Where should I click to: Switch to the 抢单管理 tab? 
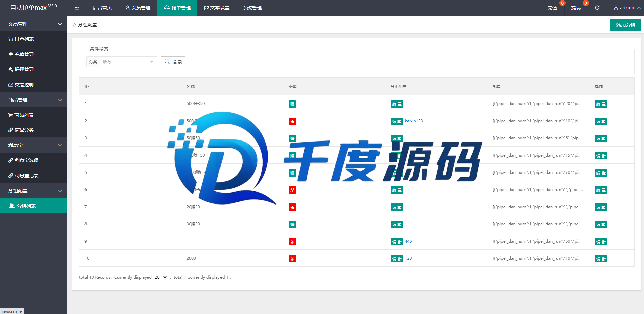(x=177, y=8)
